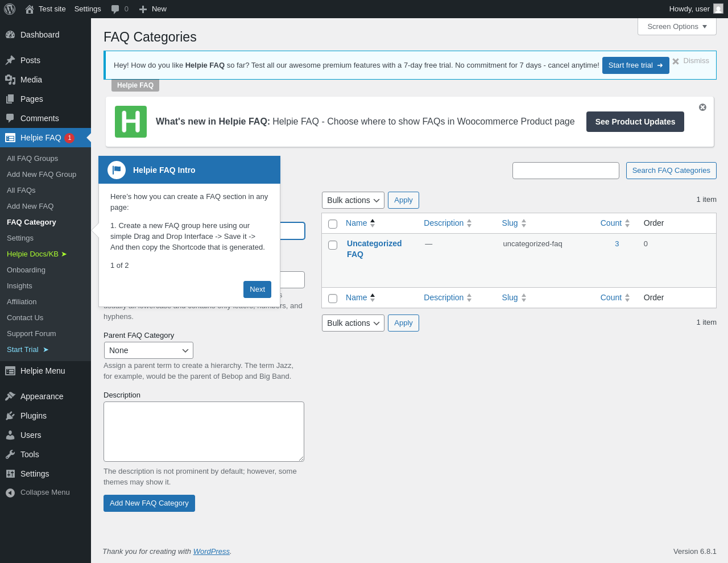Open Settings in the top admin bar
This screenshot has width=728, height=563.
[x=88, y=9]
